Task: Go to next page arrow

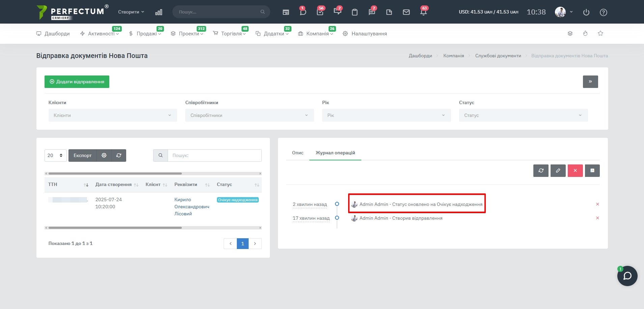Action: [255, 244]
